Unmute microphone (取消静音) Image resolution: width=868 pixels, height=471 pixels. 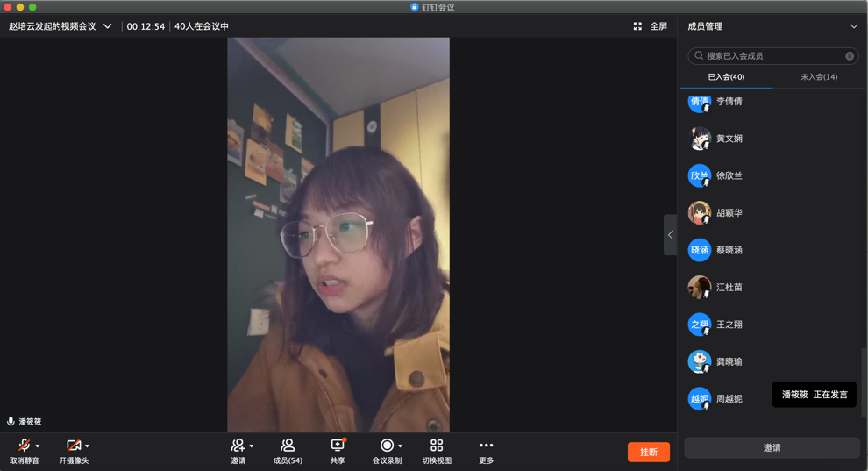[24, 446]
